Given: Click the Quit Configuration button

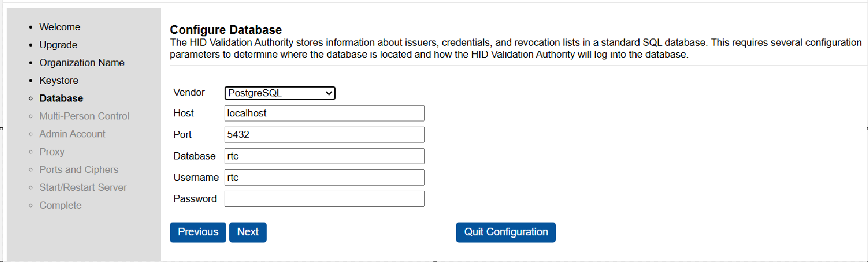Looking at the screenshot, I should 506,232.
